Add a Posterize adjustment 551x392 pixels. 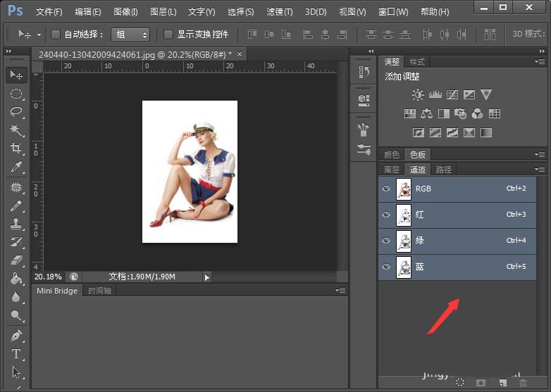pyautogui.click(x=435, y=132)
